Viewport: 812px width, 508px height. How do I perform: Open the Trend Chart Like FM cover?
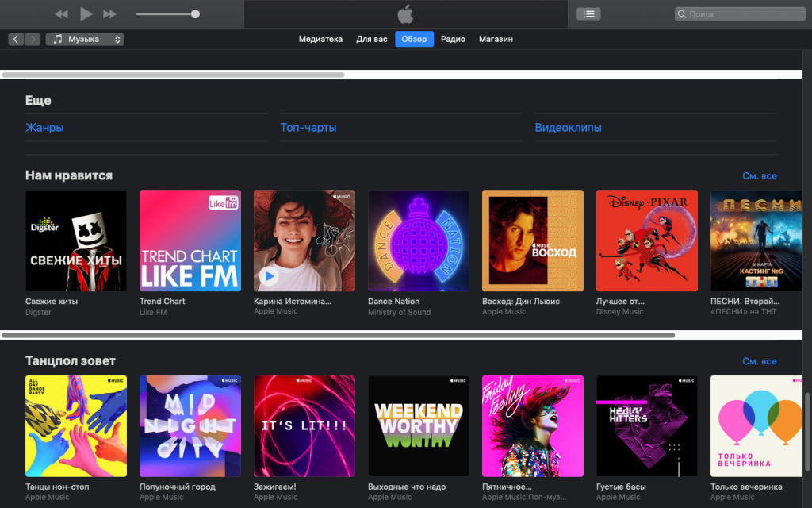[x=190, y=241]
